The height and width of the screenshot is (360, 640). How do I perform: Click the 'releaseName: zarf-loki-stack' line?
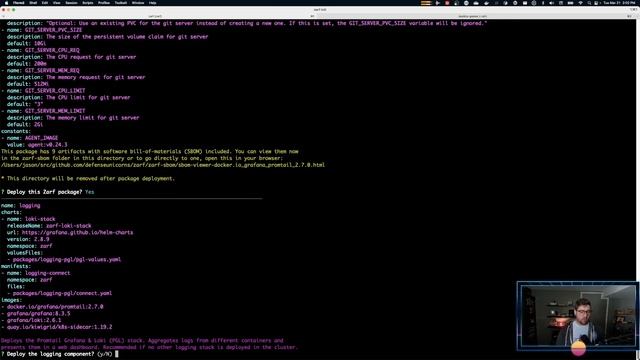tap(49, 226)
